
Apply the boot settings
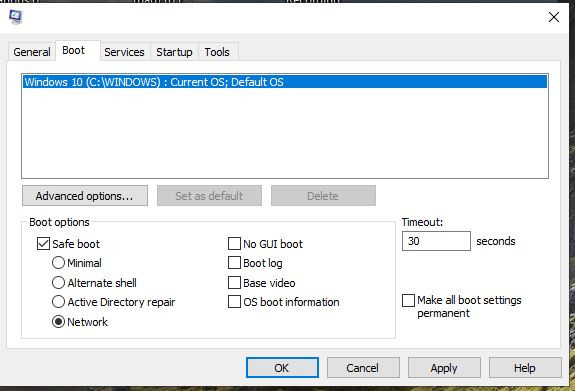click(x=444, y=368)
